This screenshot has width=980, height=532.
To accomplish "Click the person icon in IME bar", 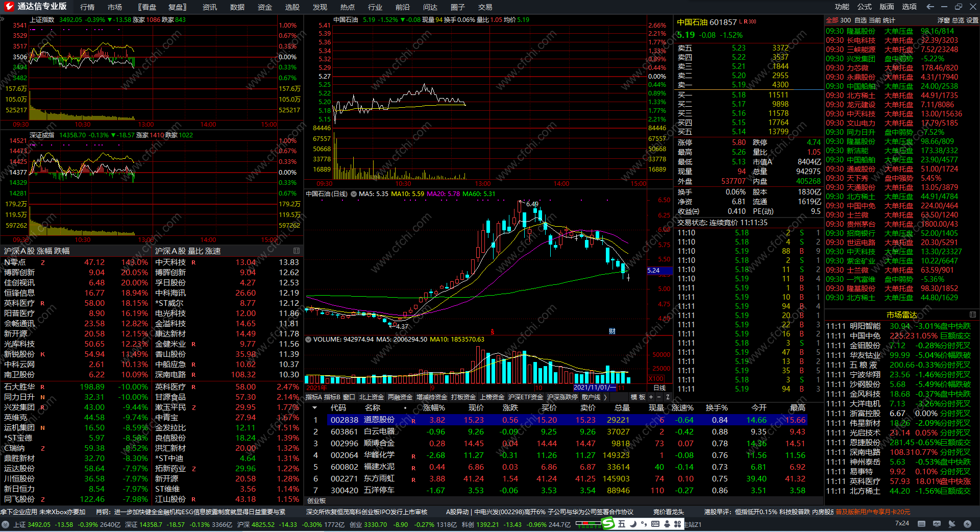I will (x=667, y=524).
